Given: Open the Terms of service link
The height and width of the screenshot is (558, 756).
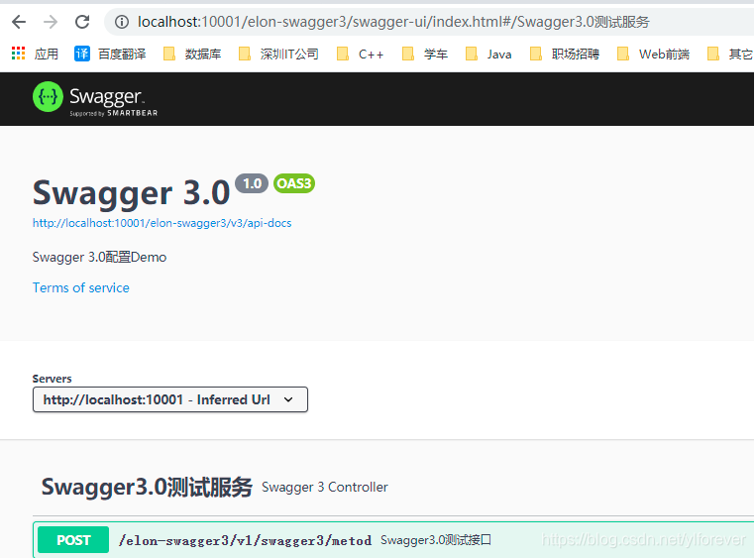Looking at the screenshot, I should coord(81,288).
